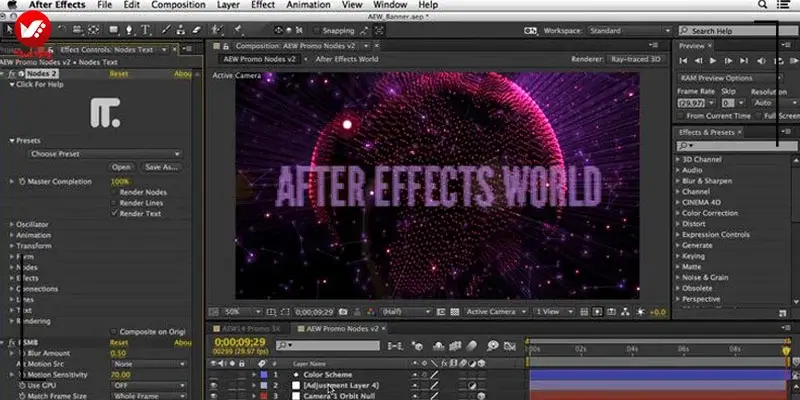Switch to AEW Promo Nodes v2 timeline tab
Image resolution: width=800 pixels, height=400 pixels.
tap(342, 329)
